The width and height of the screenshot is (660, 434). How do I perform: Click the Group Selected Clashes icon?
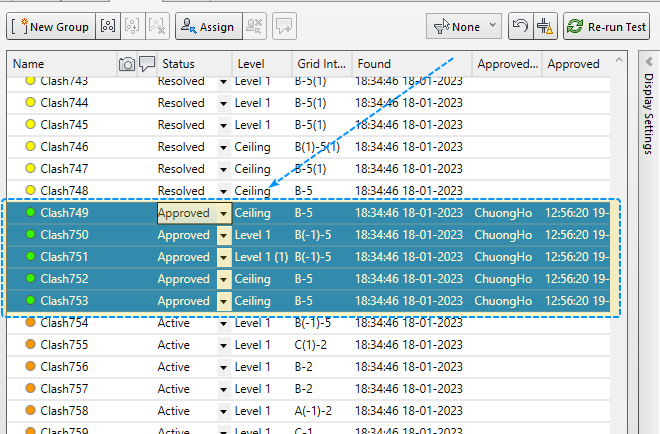(x=109, y=27)
